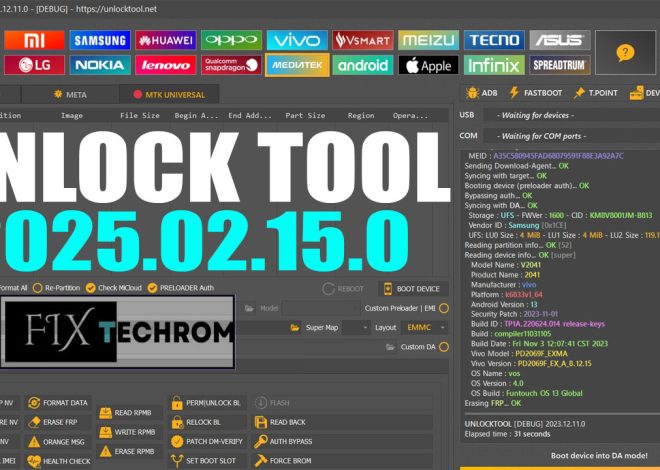660x470 pixels.
Task: Click the PATCH DM-VERIFY button
Action: click(208, 441)
